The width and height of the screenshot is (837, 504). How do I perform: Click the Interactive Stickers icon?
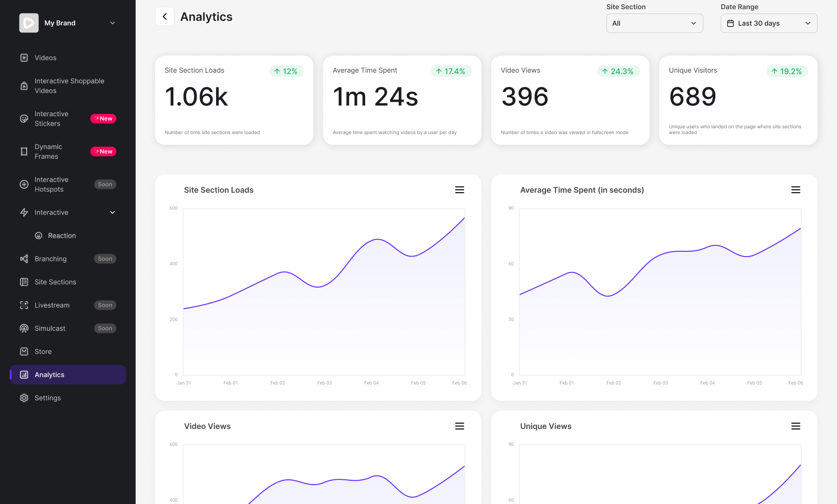coord(24,119)
